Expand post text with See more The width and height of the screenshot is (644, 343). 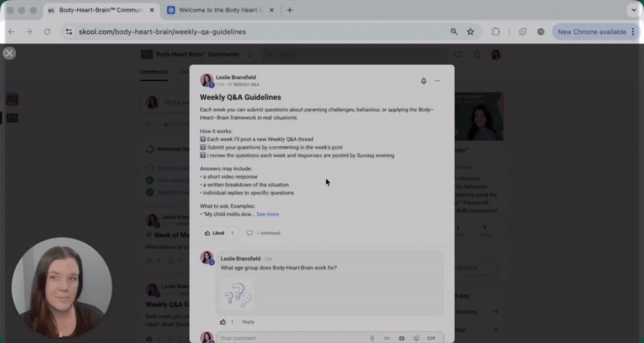pyautogui.click(x=267, y=214)
